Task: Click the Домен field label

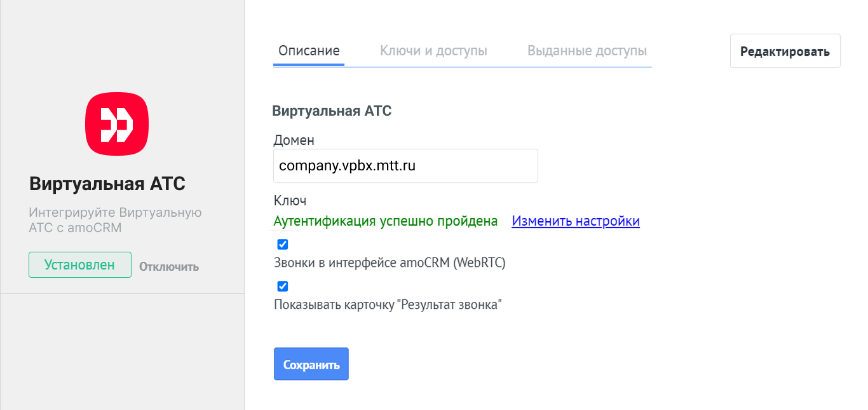Action: tap(294, 140)
